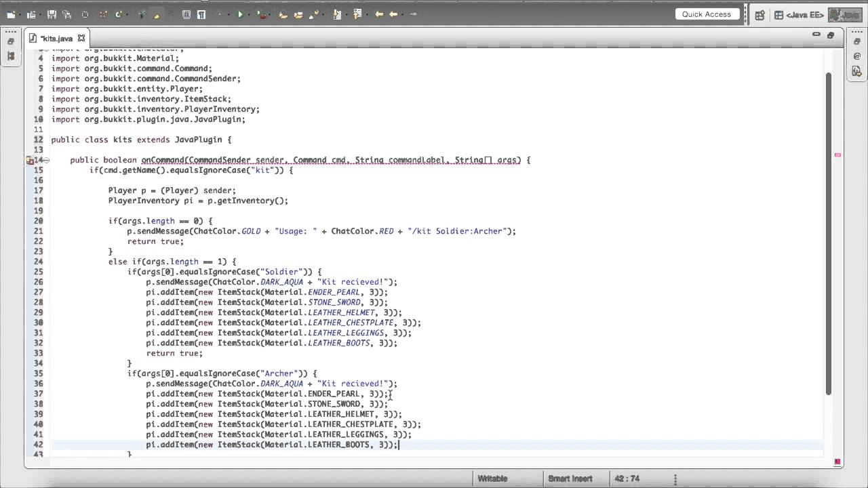This screenshot has height=488, width=868.
Task: Open dropdown arrow beside Run button
Action: click(249, 15)
